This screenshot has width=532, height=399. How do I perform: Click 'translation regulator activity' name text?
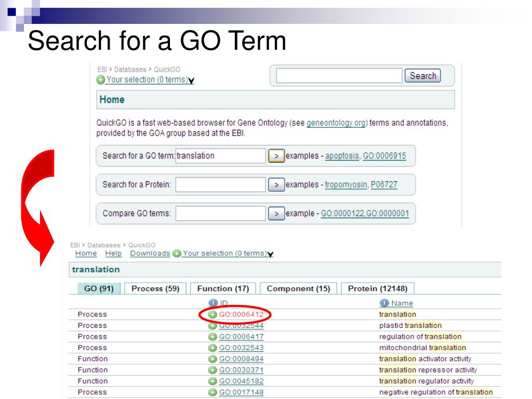point(427,381)
